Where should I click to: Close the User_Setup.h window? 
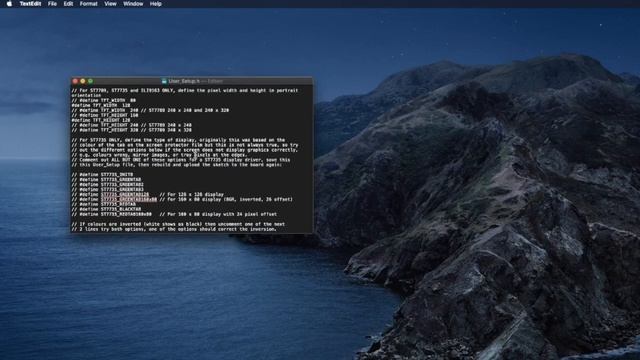(75, 81)
